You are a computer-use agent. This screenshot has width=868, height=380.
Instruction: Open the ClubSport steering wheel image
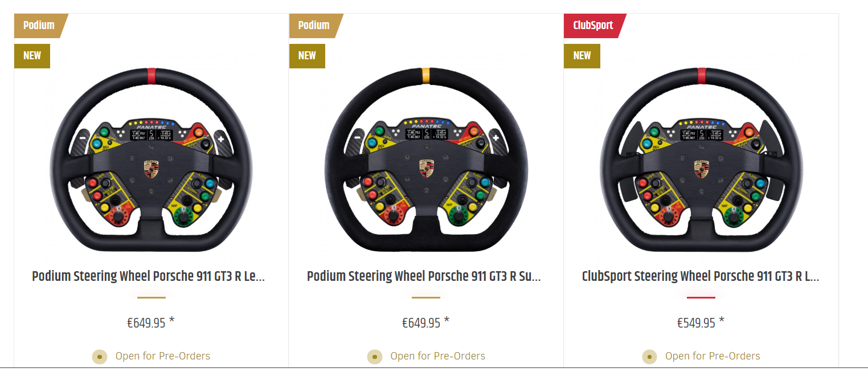[x=701, y=160]
